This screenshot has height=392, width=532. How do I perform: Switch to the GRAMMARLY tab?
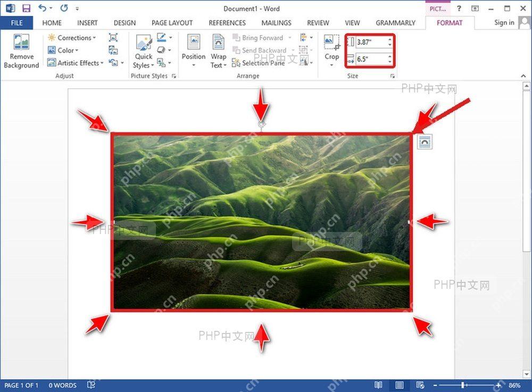pyautogui.click(x=395, y=23)
